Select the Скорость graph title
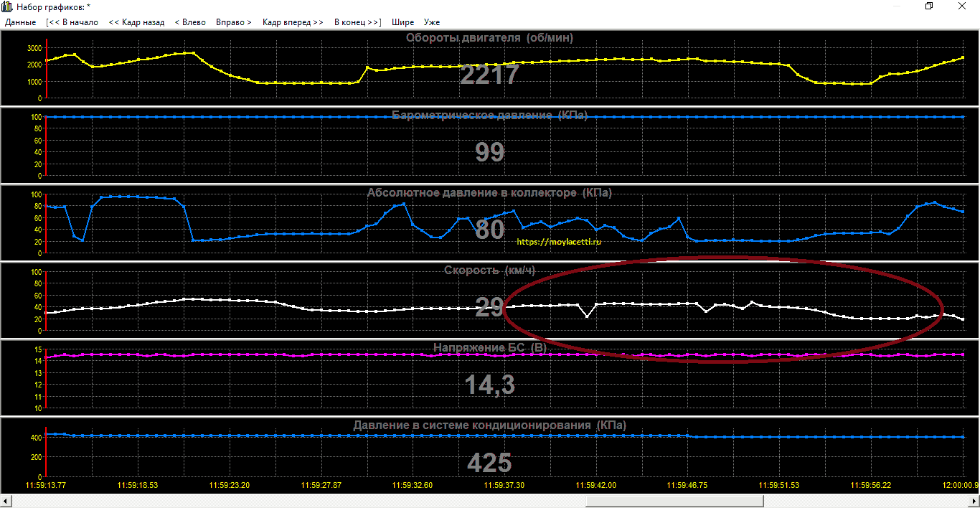The image size is (980, 508). pyautogui.click(x=489, y=270)
